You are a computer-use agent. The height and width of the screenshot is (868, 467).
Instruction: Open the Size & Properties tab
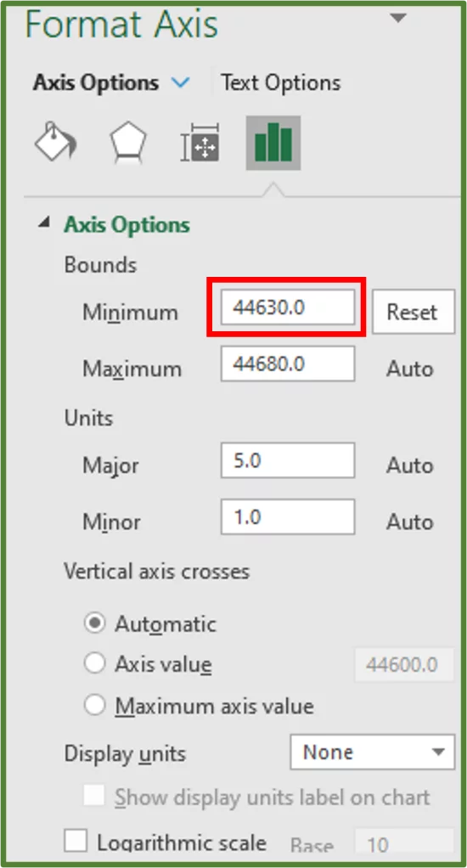(201, 143)
